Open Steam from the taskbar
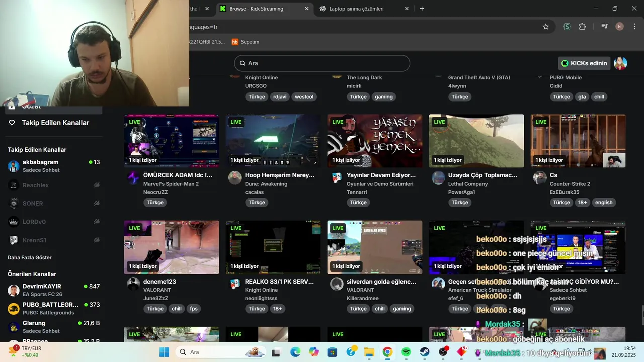Screen dimensions: 644x362 425,352
